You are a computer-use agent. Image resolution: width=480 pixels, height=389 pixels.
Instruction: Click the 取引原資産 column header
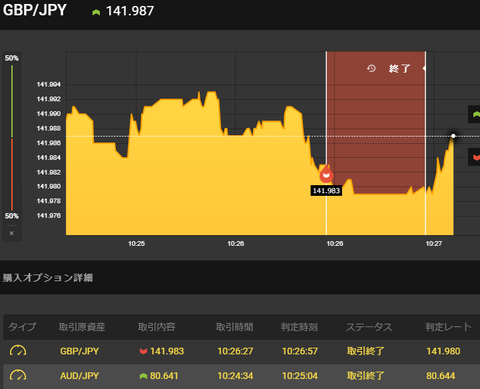click(x=82, y=327)
